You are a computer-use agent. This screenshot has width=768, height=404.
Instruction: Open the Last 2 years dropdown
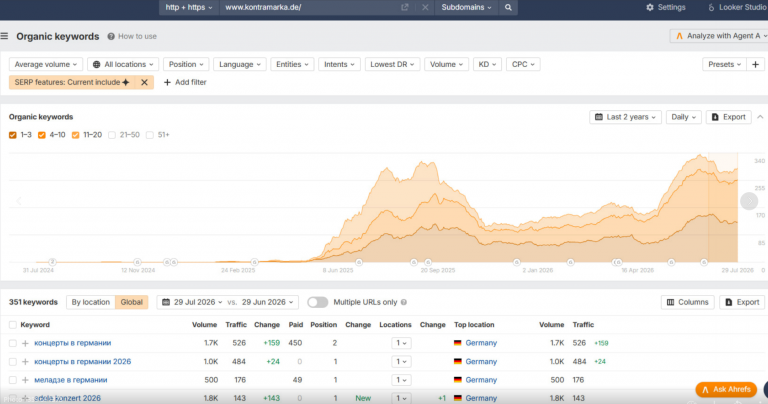tap(625, 117)
